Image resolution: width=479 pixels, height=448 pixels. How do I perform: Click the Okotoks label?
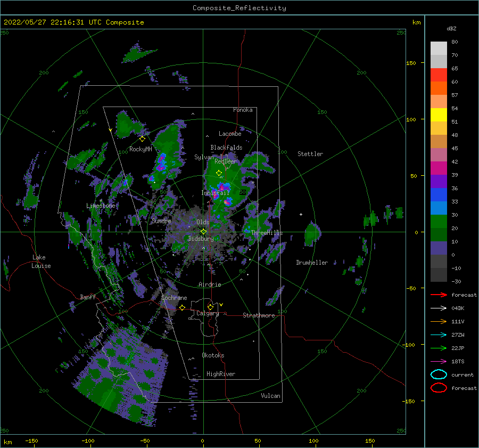(x=213, y=355)
